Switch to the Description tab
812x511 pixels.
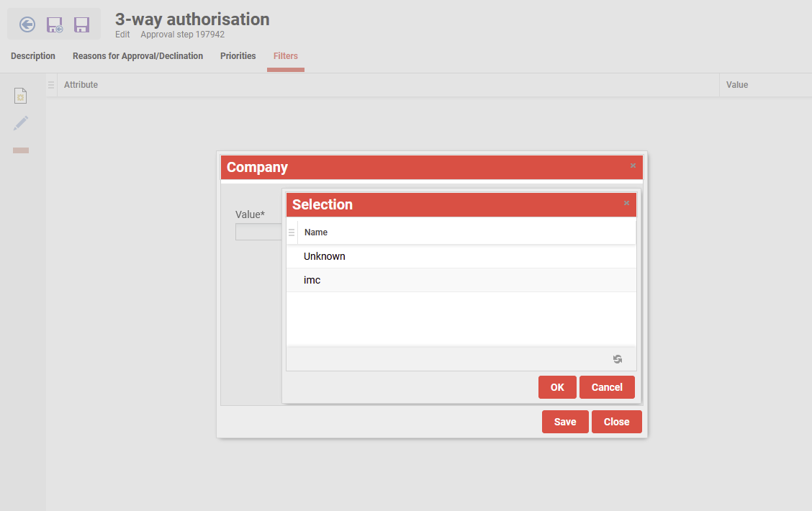point(33,56)
